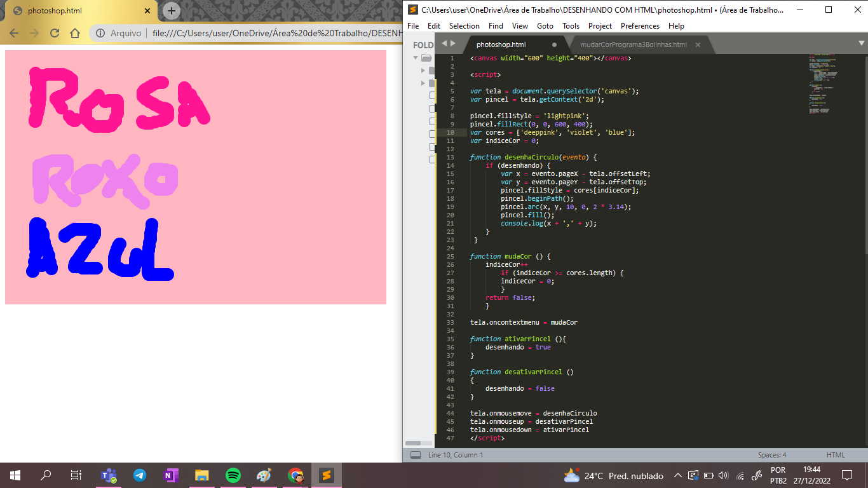Click the site information icon before Arquivo
The width and height of the screenshot is (868, 488).
pos(100,33)
